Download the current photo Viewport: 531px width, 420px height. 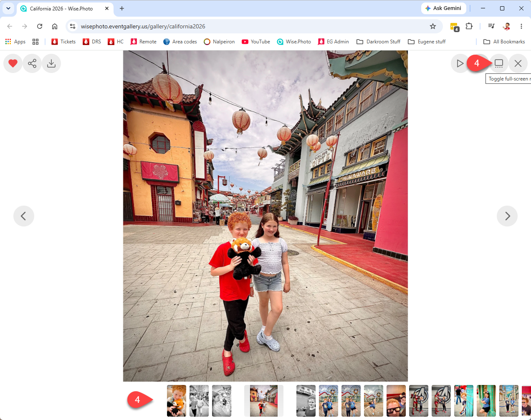(x=51, y=63)
